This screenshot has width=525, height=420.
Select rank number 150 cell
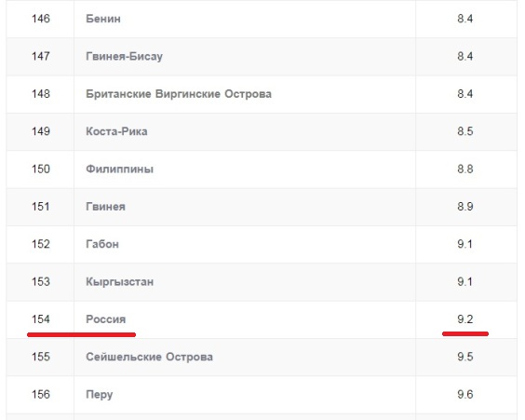pos(41,169)
